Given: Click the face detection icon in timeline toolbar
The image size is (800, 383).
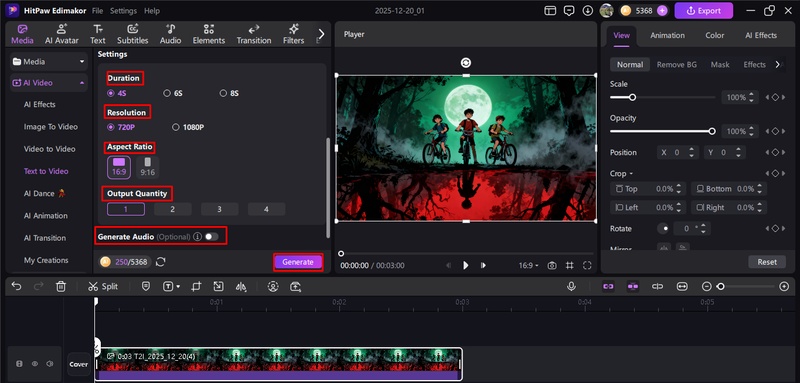Looking at the screenshot, I should pyautogui.click(x=273, y=287).
